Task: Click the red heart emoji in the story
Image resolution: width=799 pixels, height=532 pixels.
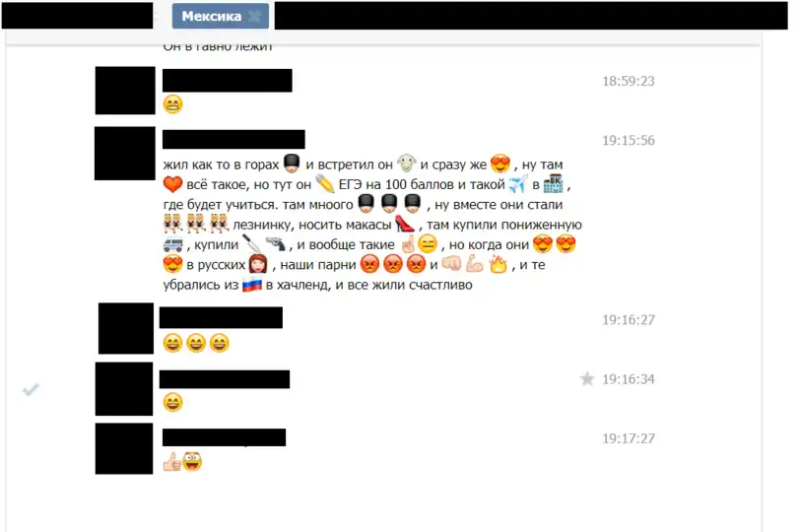Action: [172, 184]
